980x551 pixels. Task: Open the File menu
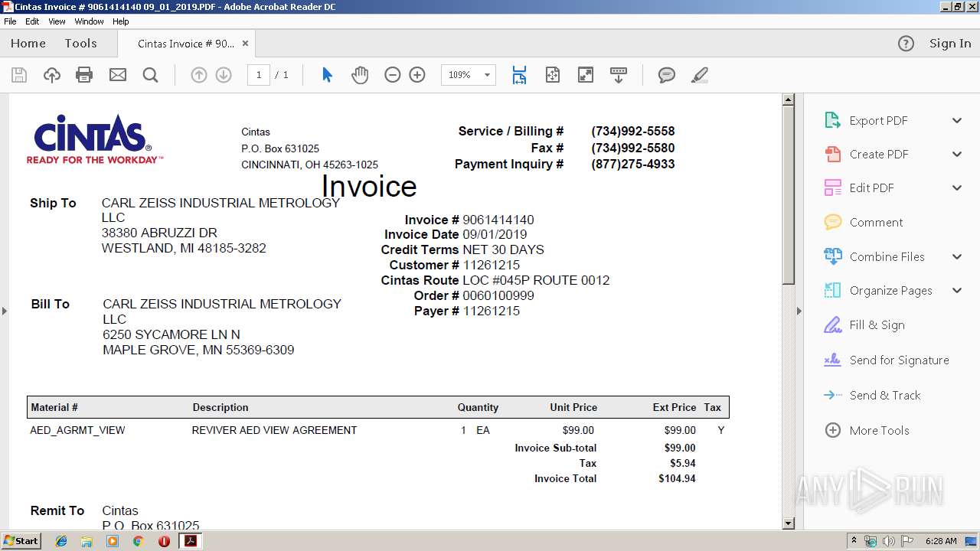10,21
